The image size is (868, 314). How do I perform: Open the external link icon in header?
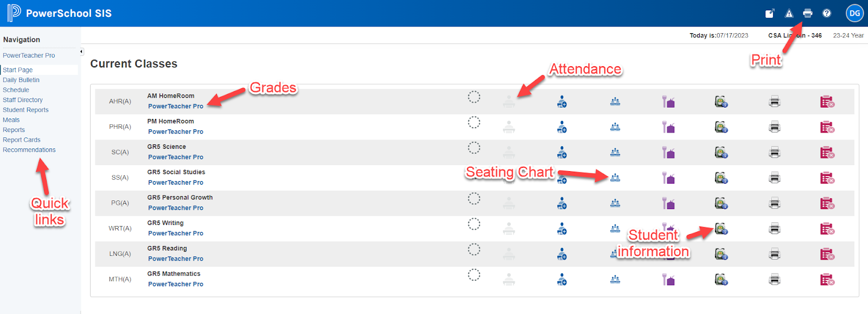[x=770, y=14]
